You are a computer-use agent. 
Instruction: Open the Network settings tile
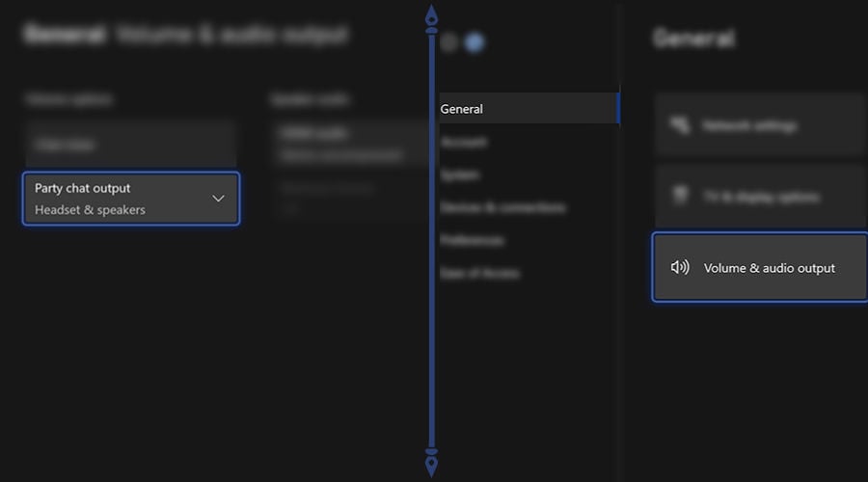tap(760, 125)
